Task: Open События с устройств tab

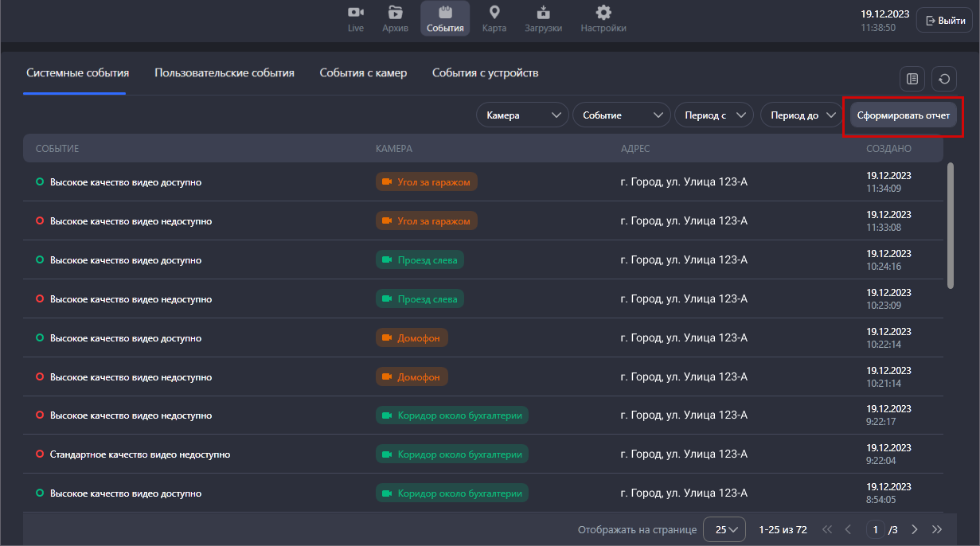Action: (486, 73)
